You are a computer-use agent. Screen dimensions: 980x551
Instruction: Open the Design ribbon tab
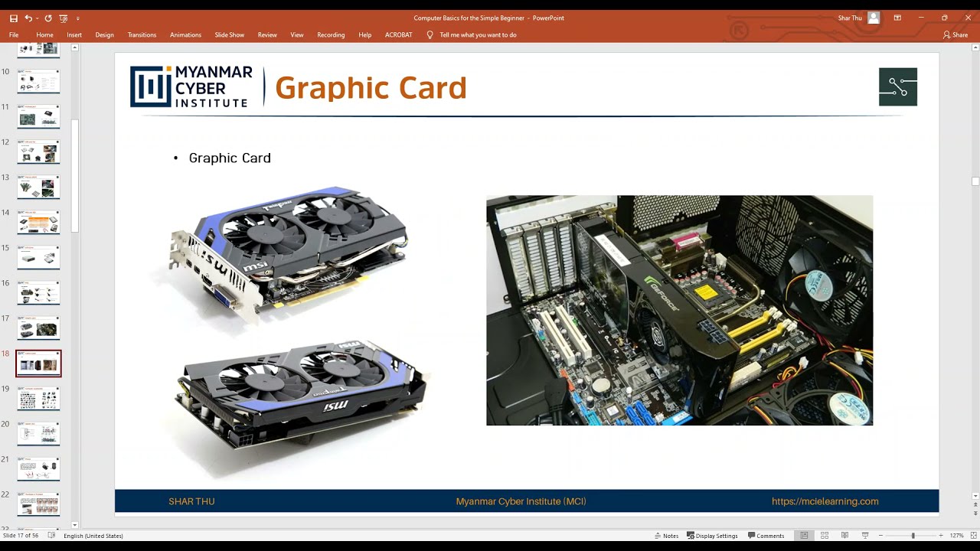pos(105,35)
